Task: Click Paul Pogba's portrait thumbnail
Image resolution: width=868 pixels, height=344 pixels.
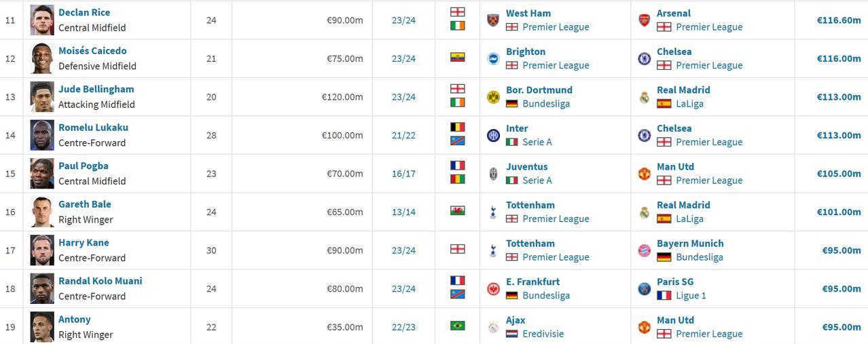Action: tap(42, 174)
